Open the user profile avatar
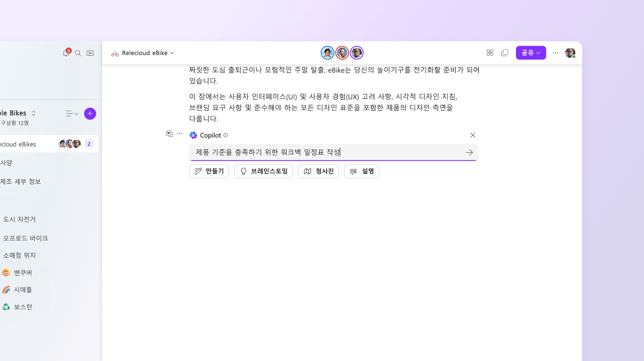644x361 pixels. pyautogui.click(x=570, y=53)
